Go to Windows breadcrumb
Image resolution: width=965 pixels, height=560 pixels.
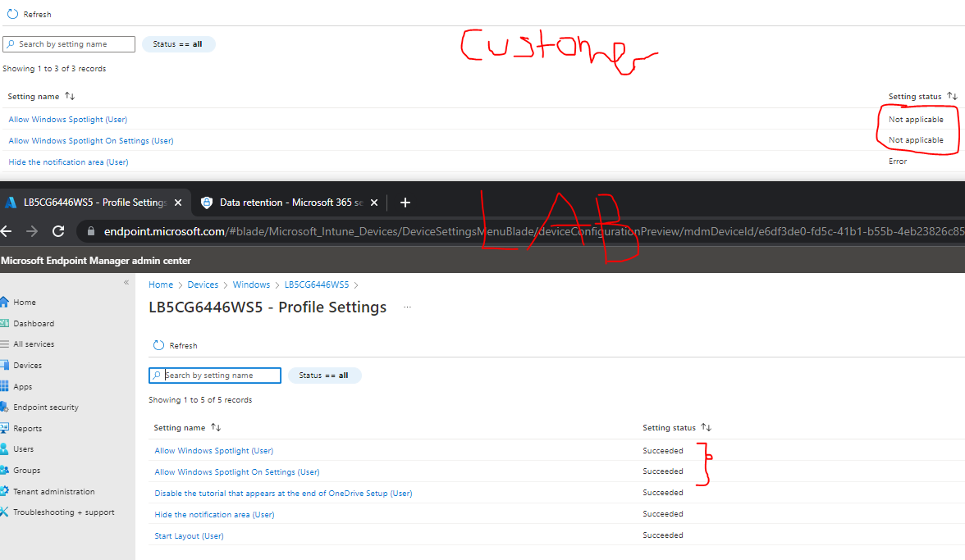[251, 285]
